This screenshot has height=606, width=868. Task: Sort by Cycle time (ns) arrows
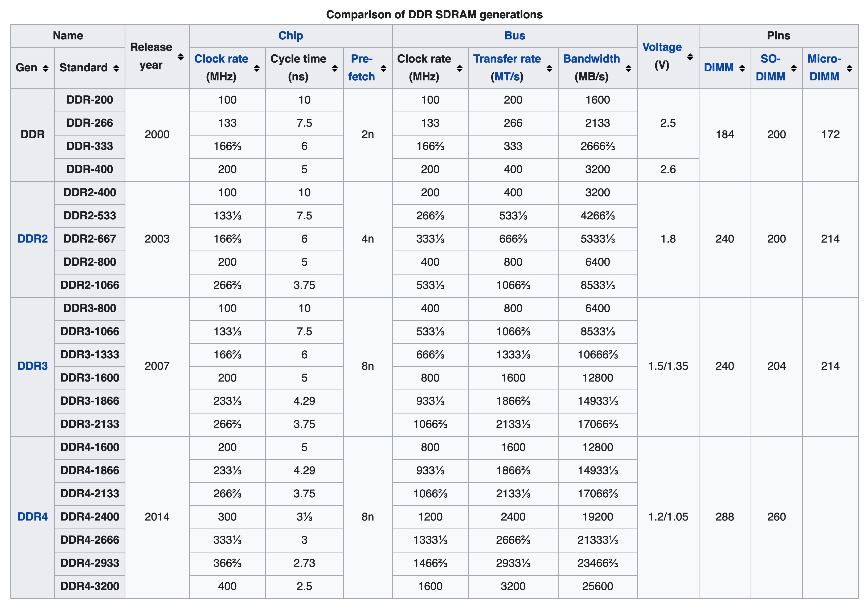(335, 68)
